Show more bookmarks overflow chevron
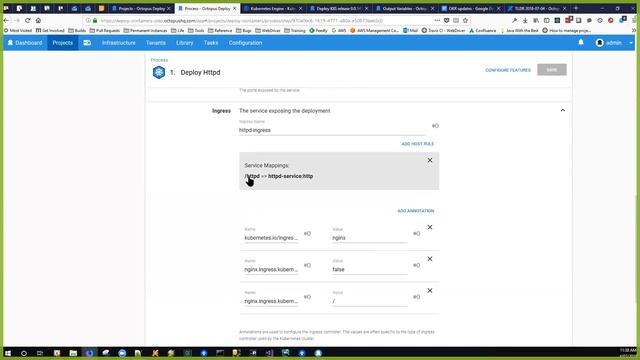640x360 pixels. pyautogui.click(x=633, y=31)
